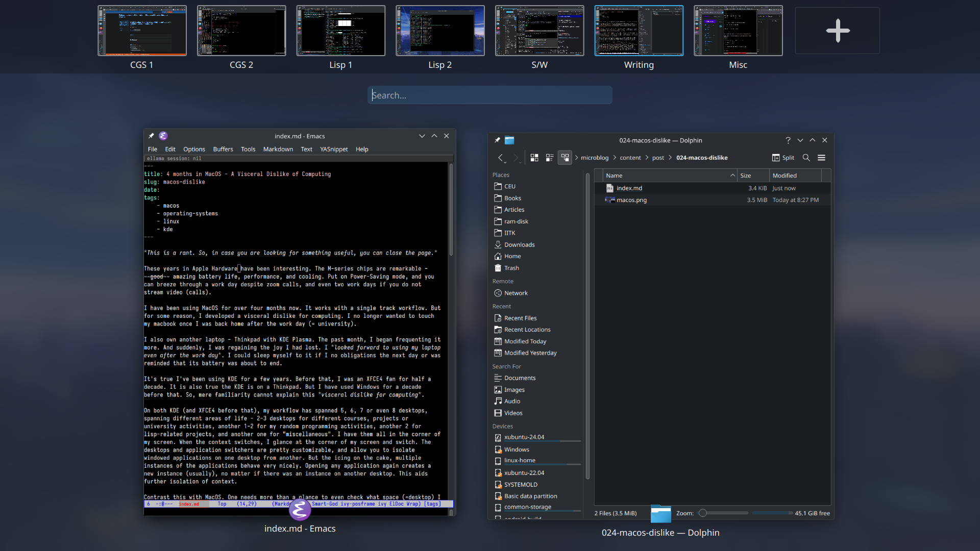Open the search bar in Dolphin
This screenshot has height=551, width=980.
(806, 158)
